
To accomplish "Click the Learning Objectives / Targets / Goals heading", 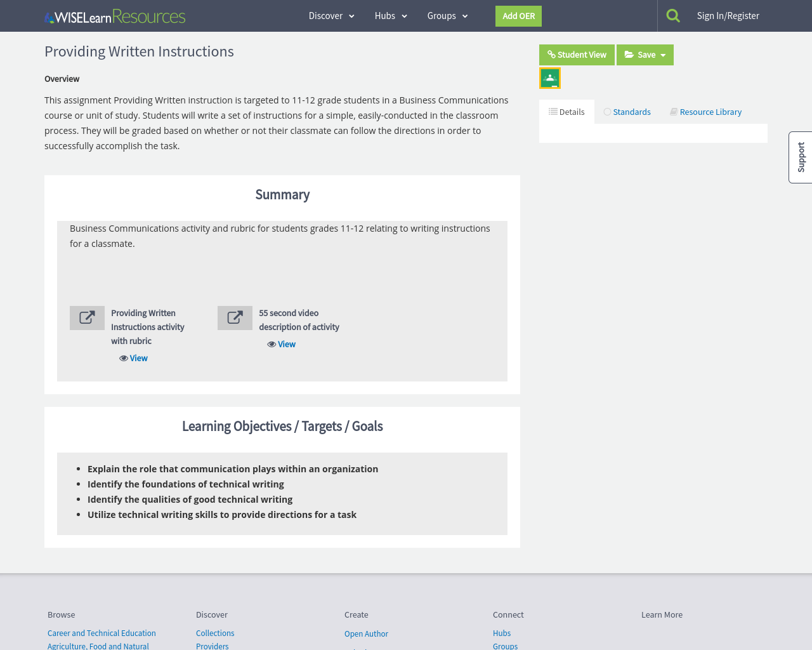I will click(x=282, y=427).
